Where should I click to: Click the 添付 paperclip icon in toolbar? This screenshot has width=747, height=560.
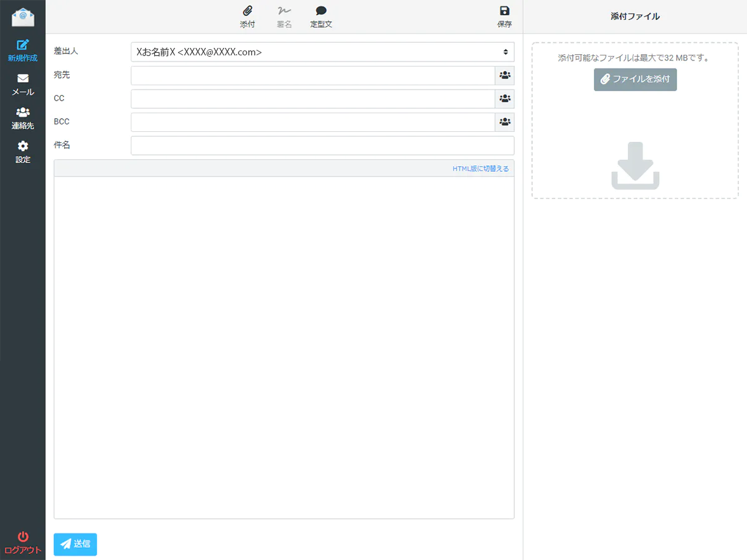pyautogui.click(x=247, y=11)
